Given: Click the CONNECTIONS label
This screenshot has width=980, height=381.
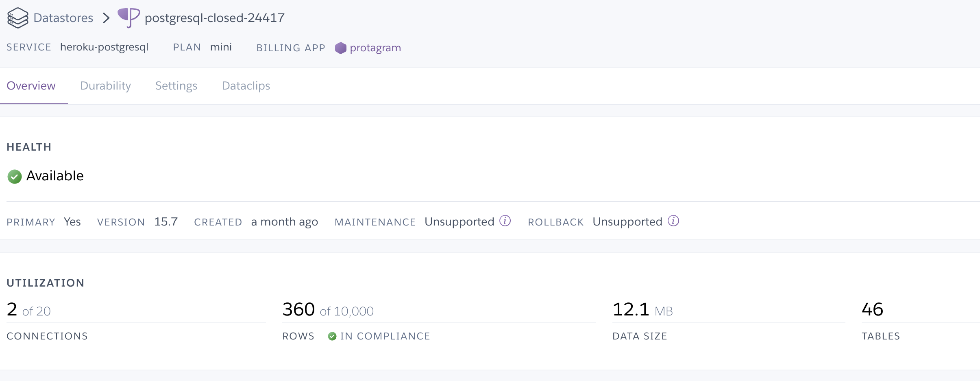Looking at the screenshot, I should click(x=47, y=336).
